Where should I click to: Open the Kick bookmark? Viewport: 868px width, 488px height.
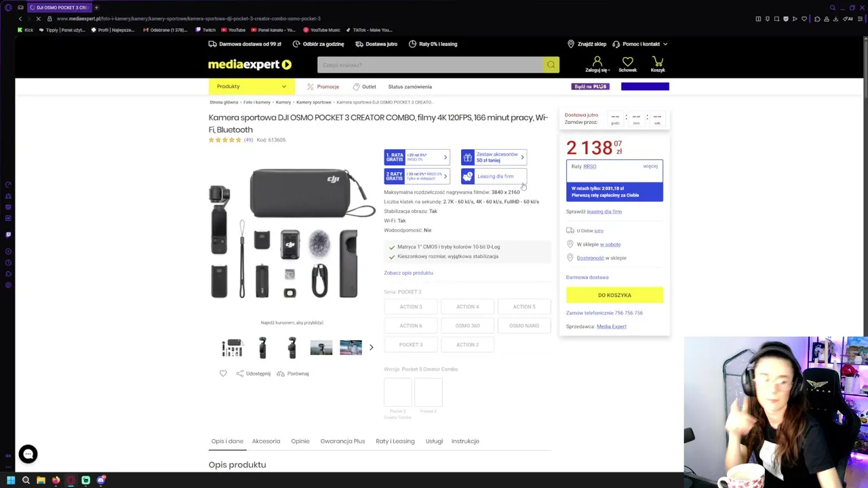[26, 30]
